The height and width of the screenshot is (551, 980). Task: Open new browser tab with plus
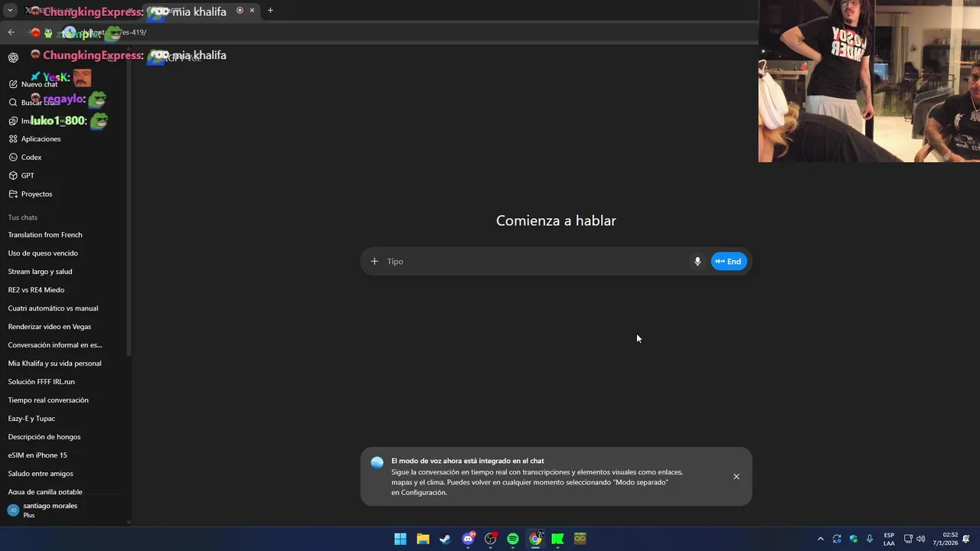270,11
